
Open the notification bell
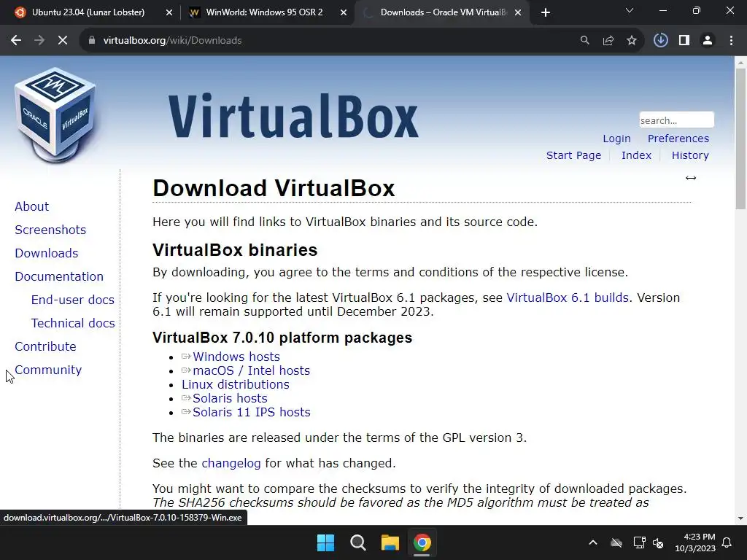point(727,542)
